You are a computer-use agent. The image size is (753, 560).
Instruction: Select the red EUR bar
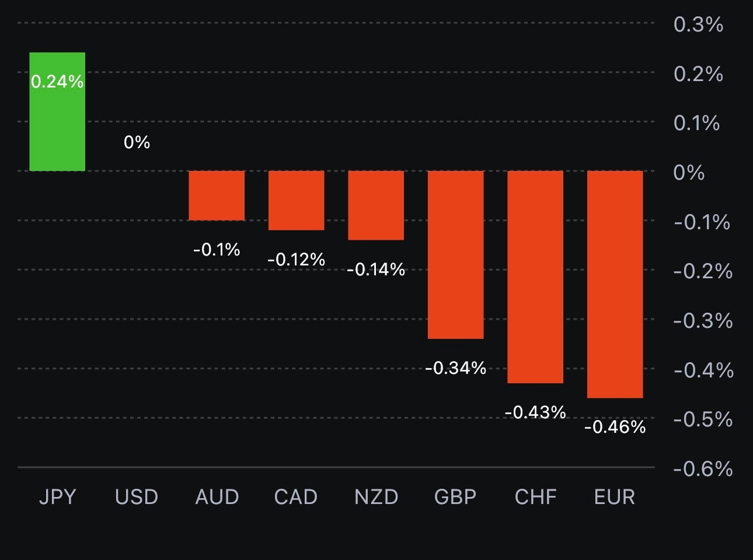[x=615, y=284]
